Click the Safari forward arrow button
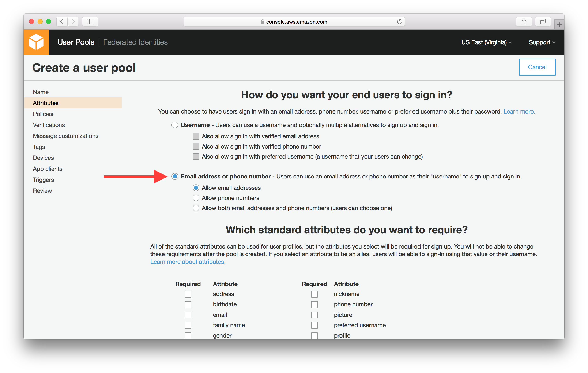This screenshot has height=373, width=588. click(x=73, y=22)
